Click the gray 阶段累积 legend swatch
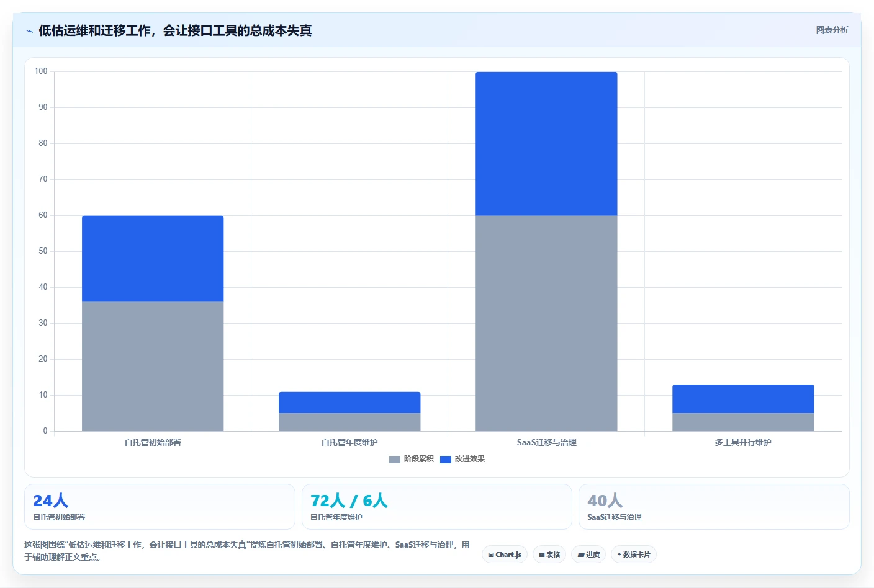The height and width of the screenshot is (588, 874). click(x=394, y=460)
